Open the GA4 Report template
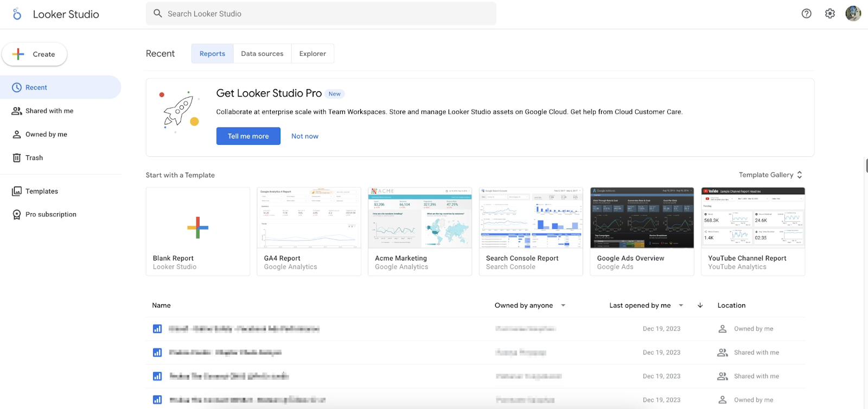The image size is (868, 409). coord(309,232)
